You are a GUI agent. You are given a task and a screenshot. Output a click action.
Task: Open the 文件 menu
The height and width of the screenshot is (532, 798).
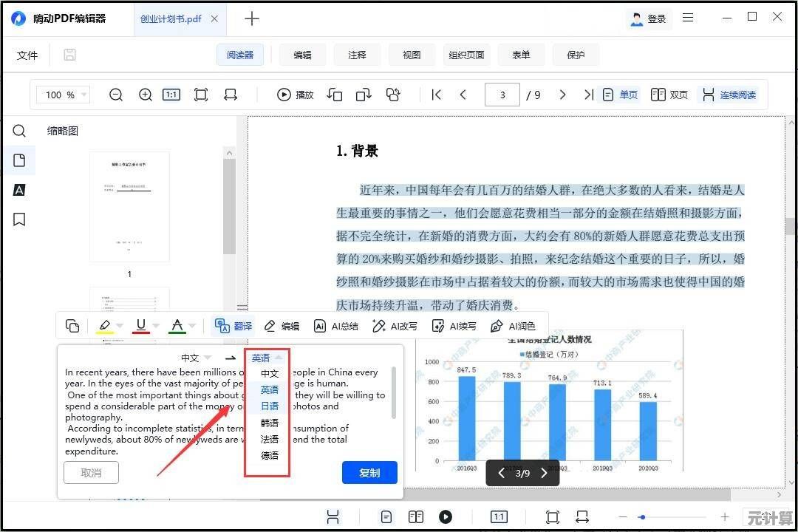(x=27, y=55)
